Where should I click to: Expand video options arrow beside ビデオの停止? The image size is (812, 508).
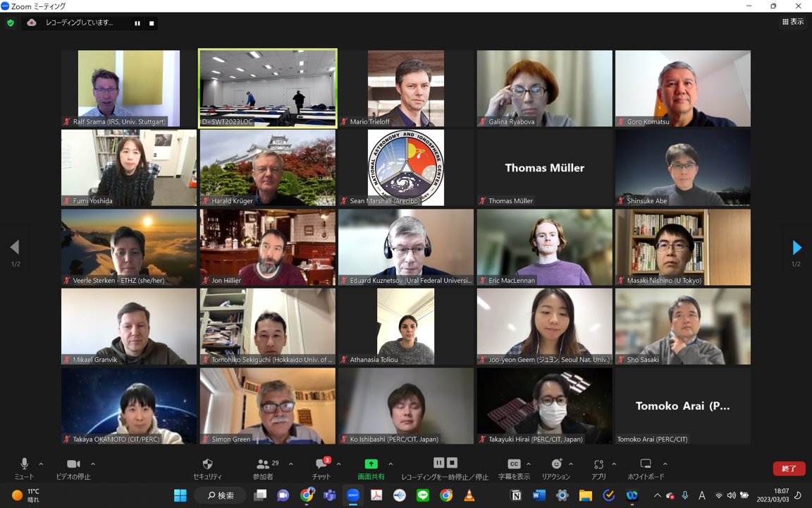tap(93, 464)
